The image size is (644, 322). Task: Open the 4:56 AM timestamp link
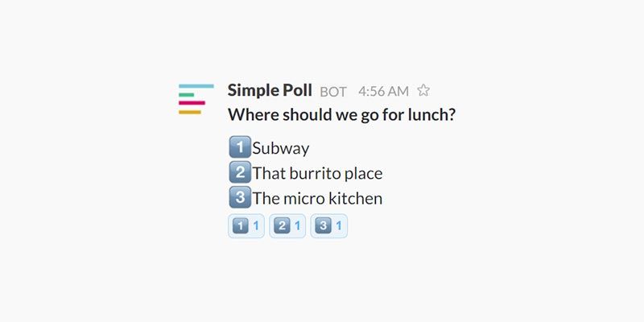click(x=383, y=91)
